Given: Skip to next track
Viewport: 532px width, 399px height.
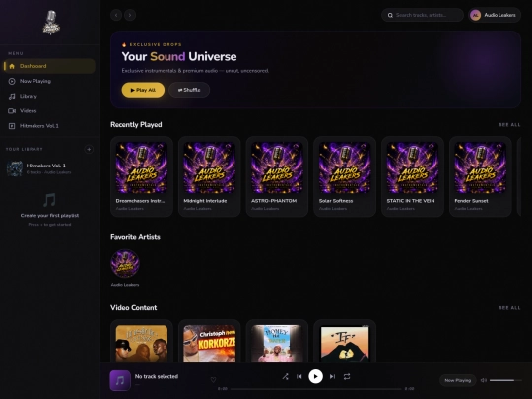Looking at the screenshot, I should (333, 377).
